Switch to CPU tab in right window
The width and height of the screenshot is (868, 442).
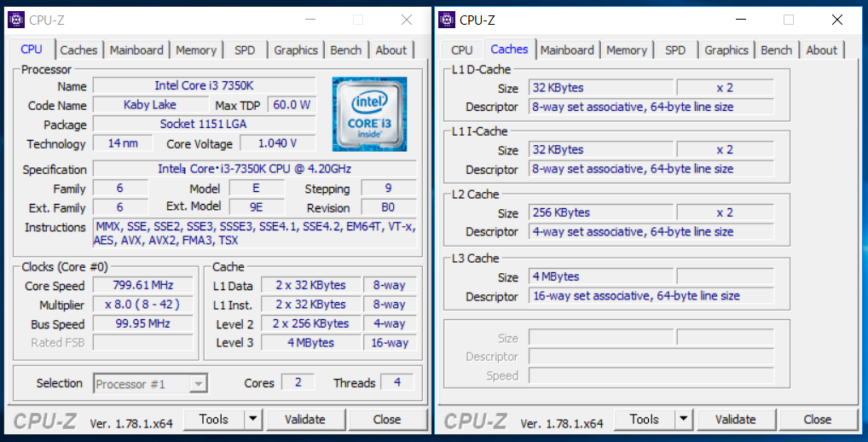(461, 49)
